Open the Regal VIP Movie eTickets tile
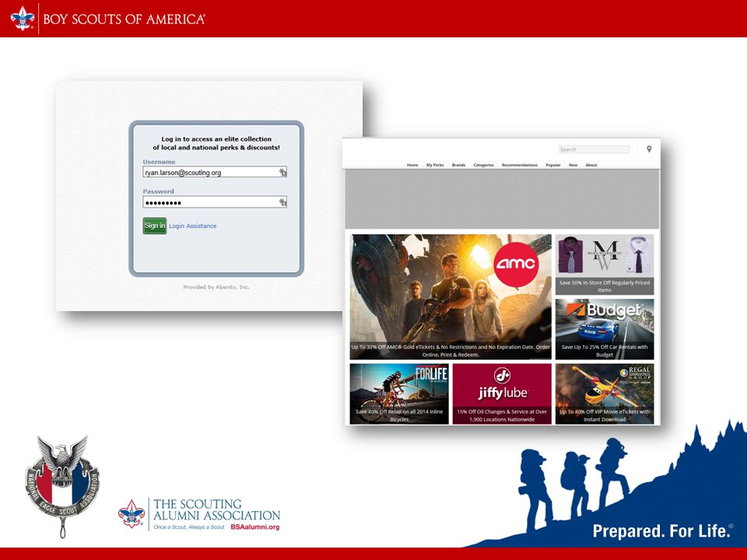The width and height of the screenshot is (747, 560). coord(605,394)
